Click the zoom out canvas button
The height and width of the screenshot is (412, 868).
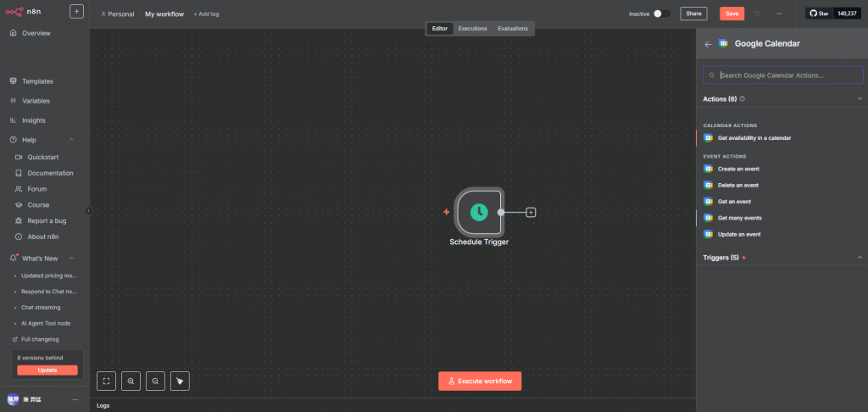tap(156, 381)
